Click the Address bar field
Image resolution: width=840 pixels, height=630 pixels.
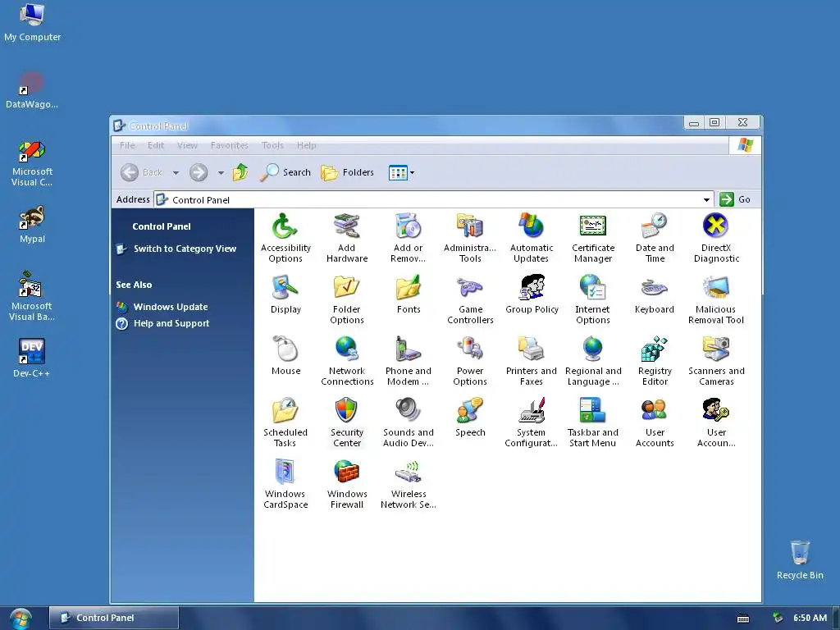(x=433, y=200)
